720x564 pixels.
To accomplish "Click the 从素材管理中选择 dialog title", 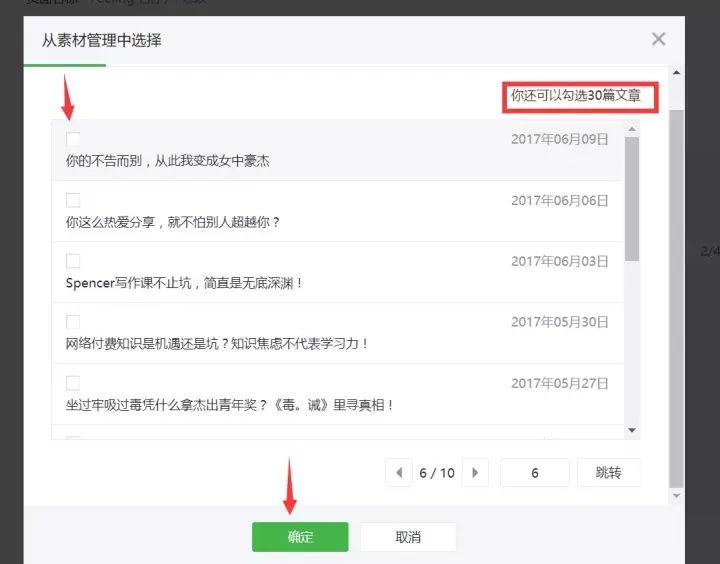I will (101, 40).
